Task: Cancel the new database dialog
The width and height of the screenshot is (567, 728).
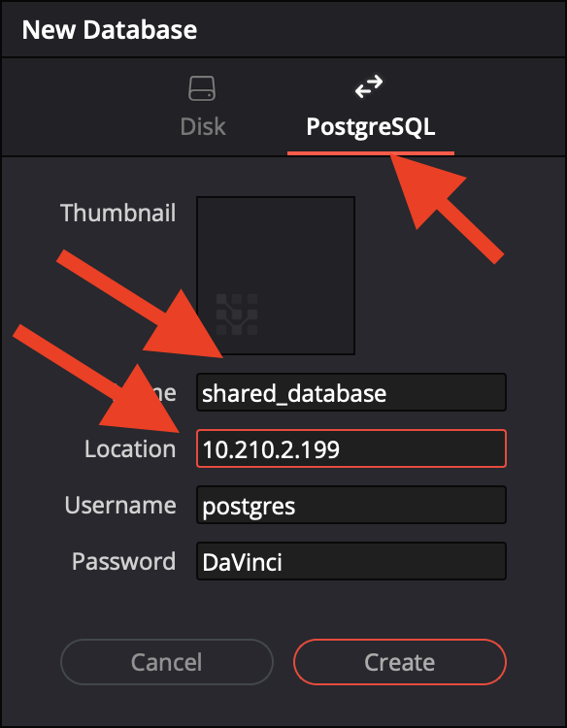Action: pos(167,662)
